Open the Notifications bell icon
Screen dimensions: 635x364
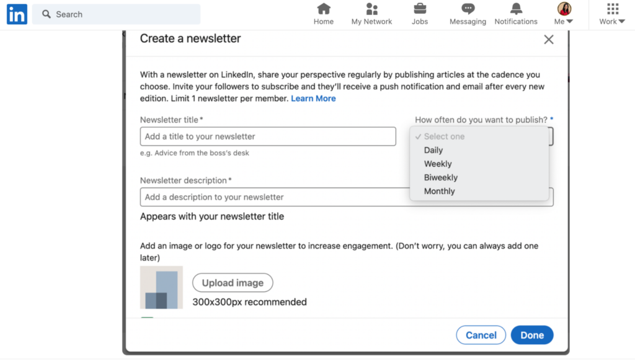click(516, 9)
